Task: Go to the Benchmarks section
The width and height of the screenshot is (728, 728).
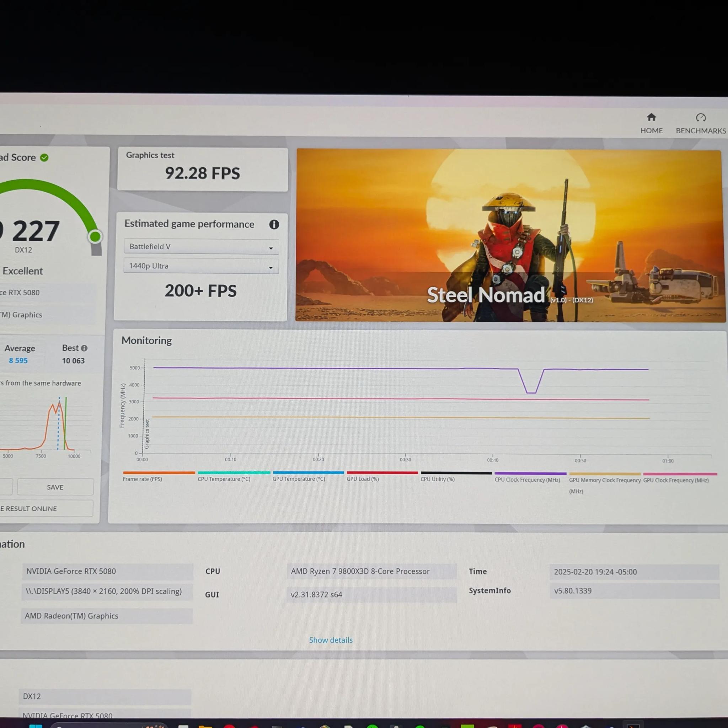Action: pyautogui.click(x=701, y=124)
